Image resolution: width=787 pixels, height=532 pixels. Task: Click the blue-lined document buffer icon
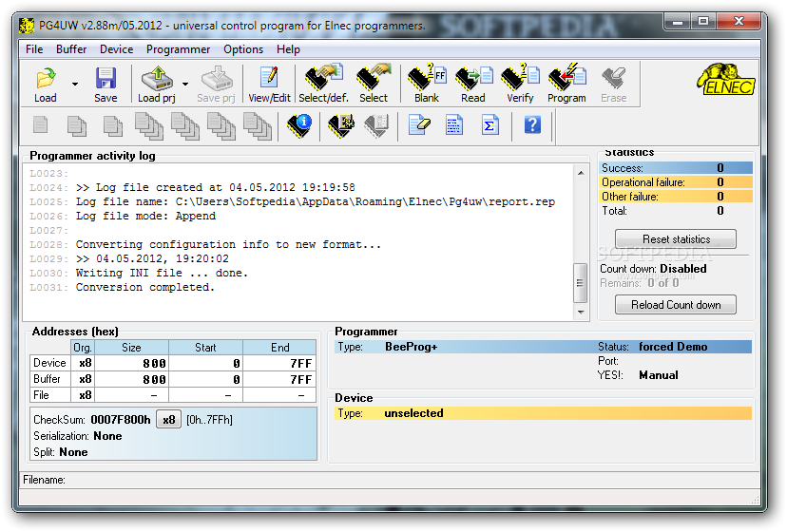[x=453, y=125]
